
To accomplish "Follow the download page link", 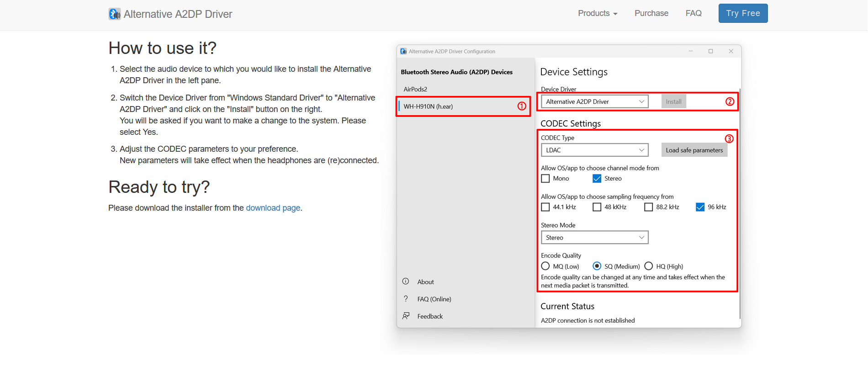I will [x=273, y=208].
